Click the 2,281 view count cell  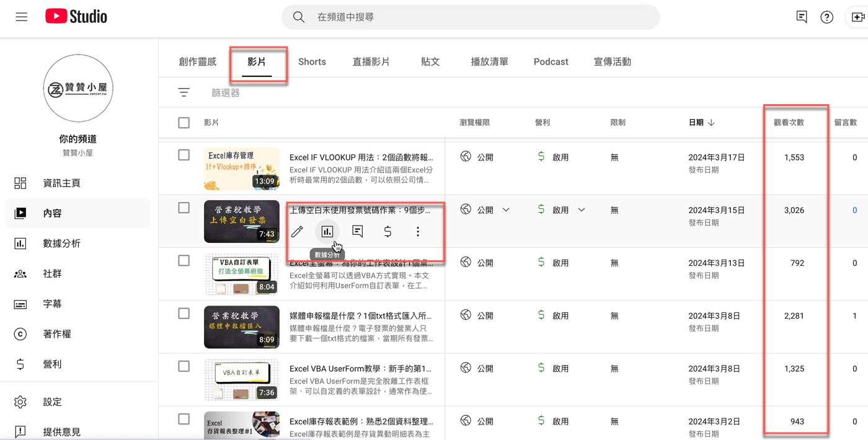pos(794,316)
